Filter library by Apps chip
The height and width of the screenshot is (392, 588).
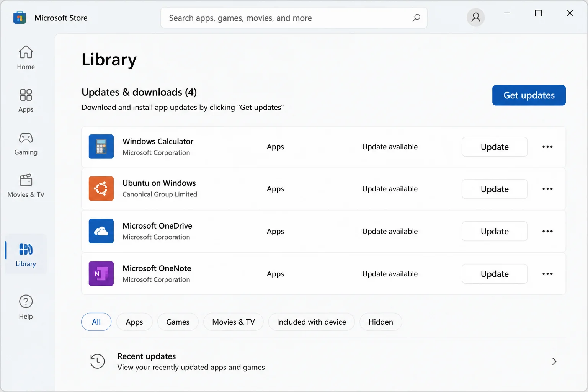[134, 322]
